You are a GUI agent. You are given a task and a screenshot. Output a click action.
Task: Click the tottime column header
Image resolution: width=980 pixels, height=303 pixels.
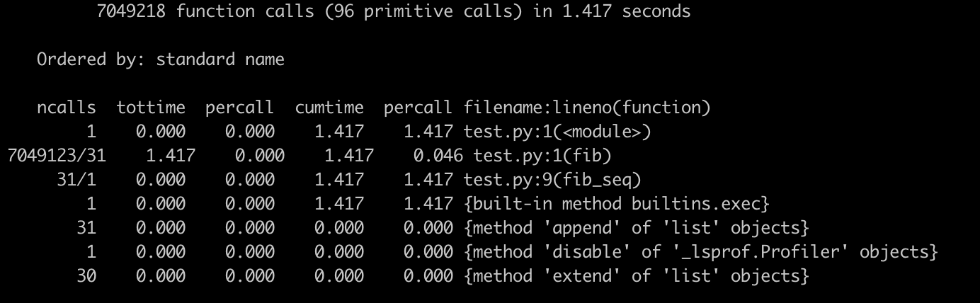151,108
